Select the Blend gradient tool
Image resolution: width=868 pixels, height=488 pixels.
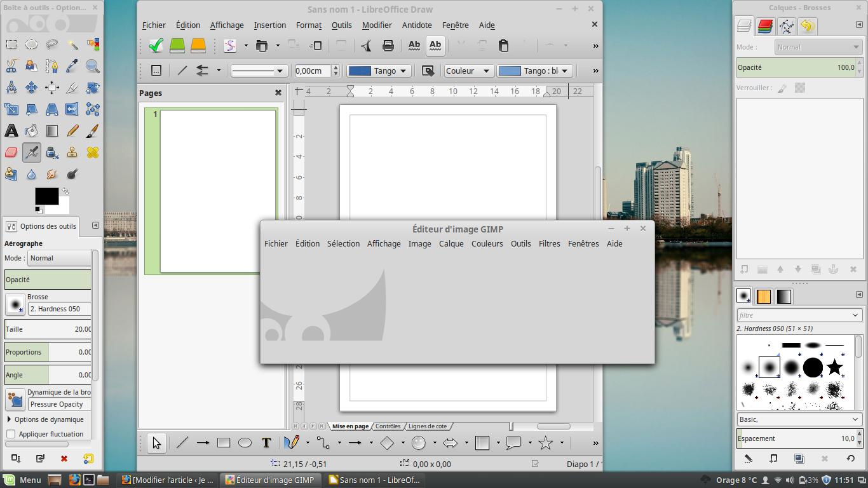click(x=52, y=131)
